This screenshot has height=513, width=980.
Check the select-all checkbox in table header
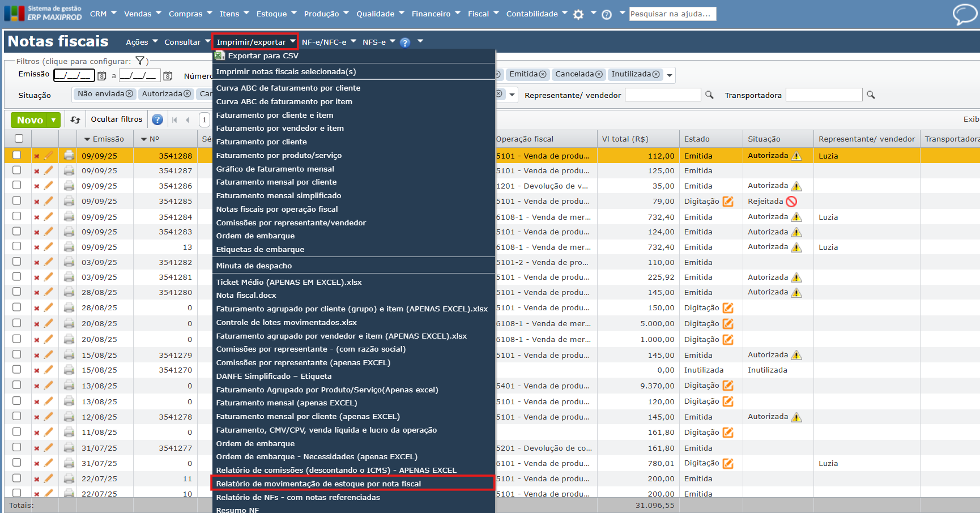pos(19,139)
